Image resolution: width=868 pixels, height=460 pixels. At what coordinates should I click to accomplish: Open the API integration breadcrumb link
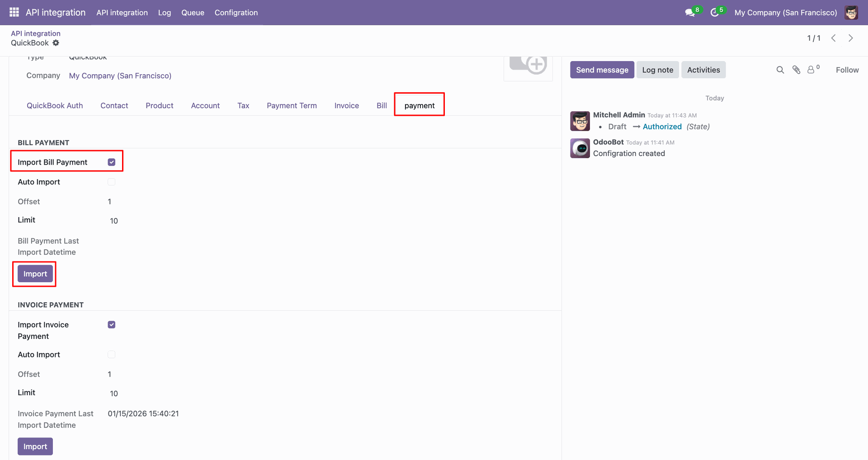tap(36, 33)
